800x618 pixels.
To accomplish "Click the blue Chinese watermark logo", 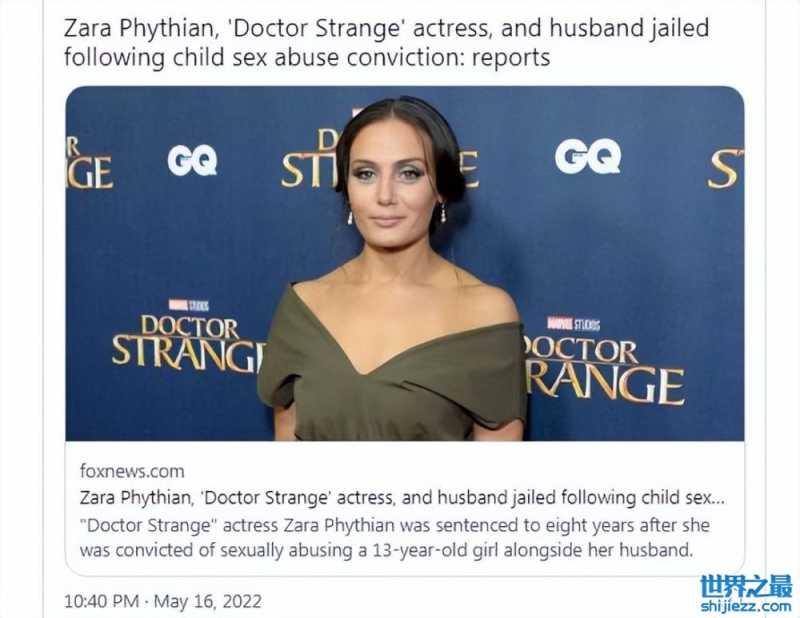I will tap(746, 586).
